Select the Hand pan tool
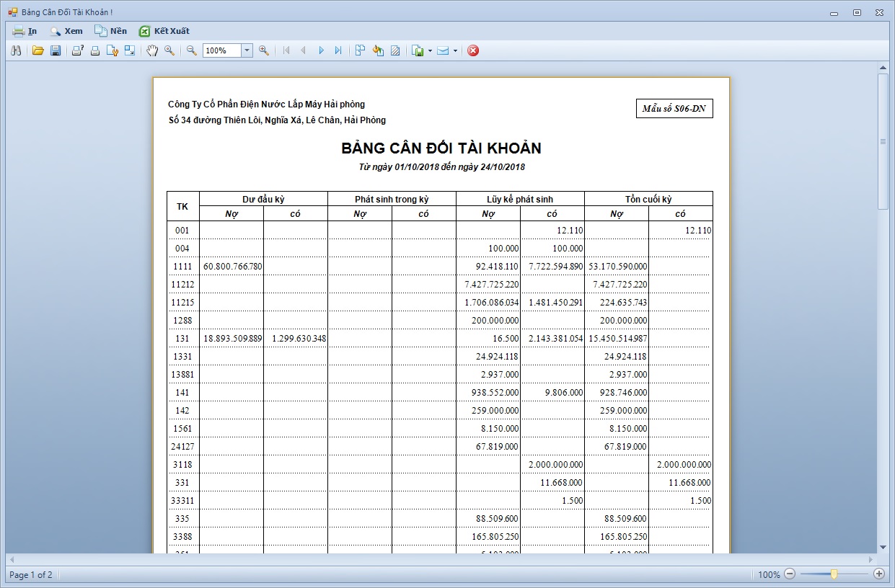This screenshot has width=895, height=588. tap(152, 50)
